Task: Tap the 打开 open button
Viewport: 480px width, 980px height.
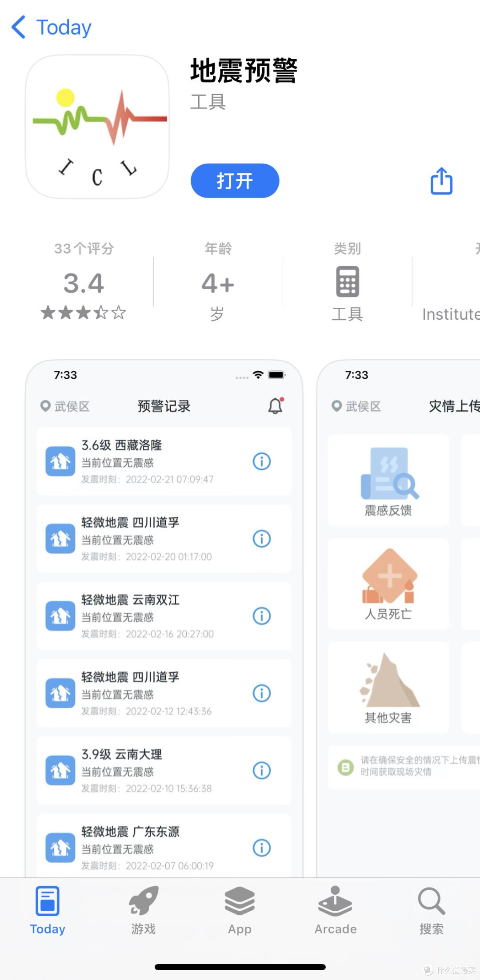Action: [x=235, y=181]
